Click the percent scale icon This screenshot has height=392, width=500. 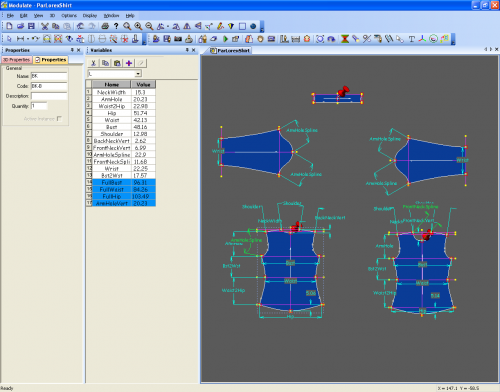[367, 39]
